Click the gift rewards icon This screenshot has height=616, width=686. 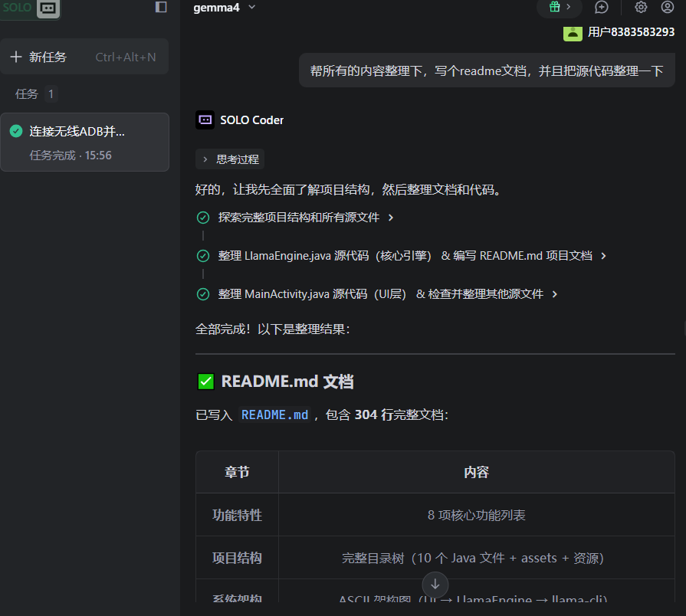555,7
